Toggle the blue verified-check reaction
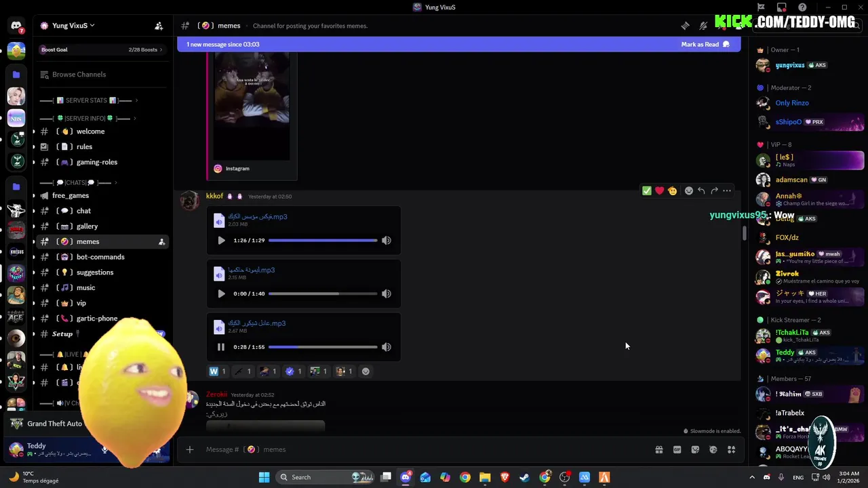 coord(294,371)
